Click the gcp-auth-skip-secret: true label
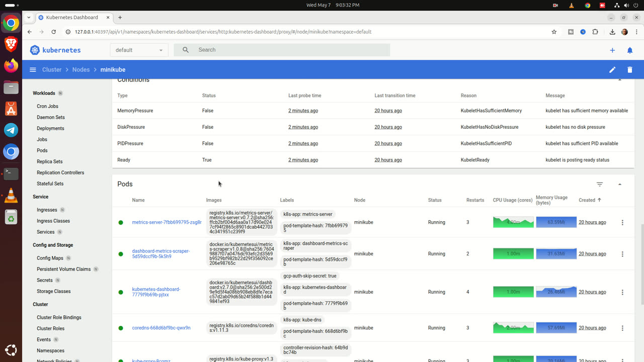The width and height of the screenshot is (644, 362). point(310,276)
